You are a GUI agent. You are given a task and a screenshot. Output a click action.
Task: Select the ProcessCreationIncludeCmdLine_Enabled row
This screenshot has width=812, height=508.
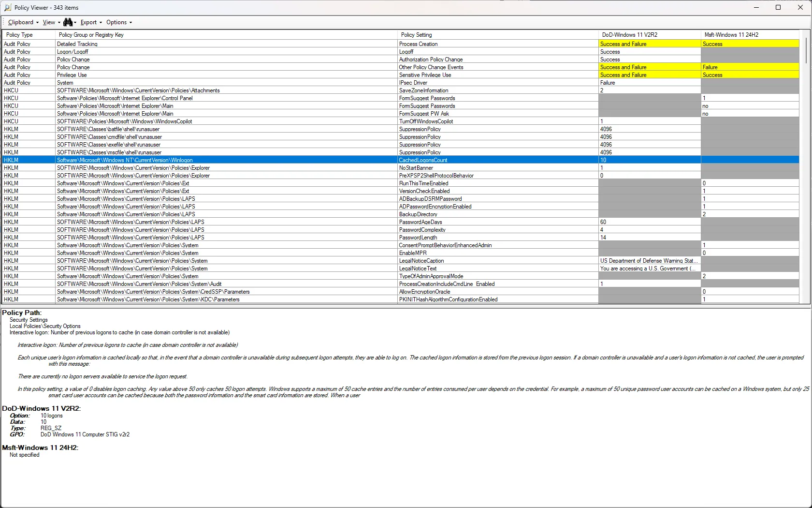[400, 284]
